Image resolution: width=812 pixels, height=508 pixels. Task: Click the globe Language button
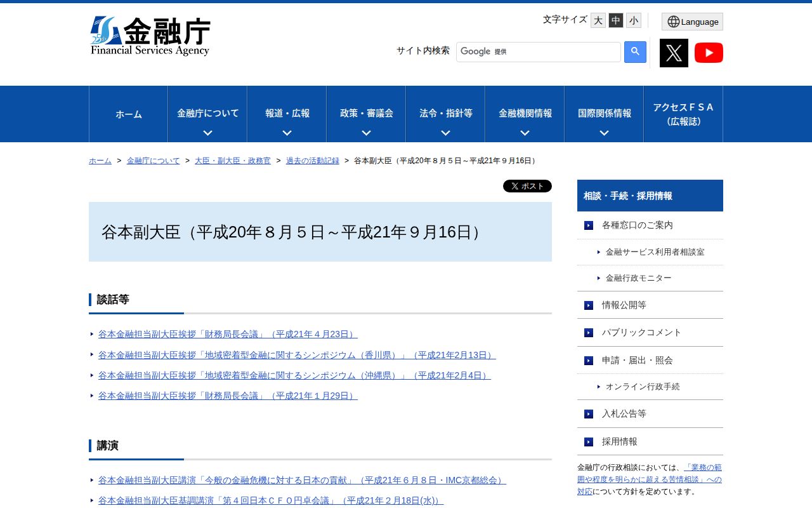692,22
